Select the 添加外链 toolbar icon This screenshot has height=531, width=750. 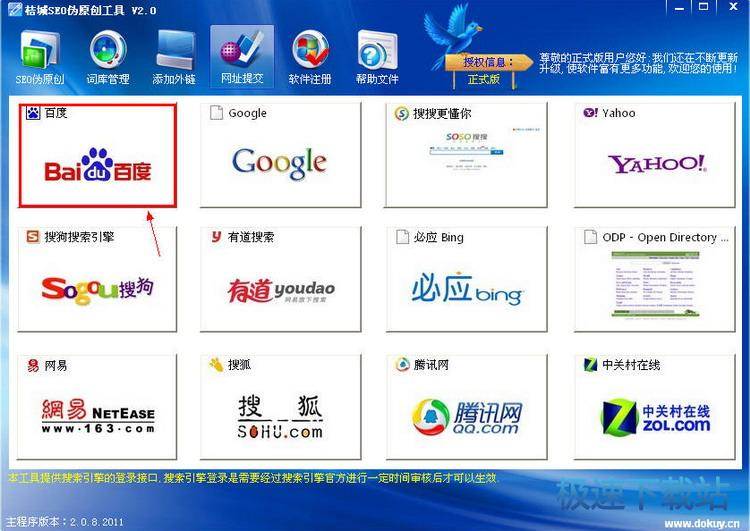174,57
